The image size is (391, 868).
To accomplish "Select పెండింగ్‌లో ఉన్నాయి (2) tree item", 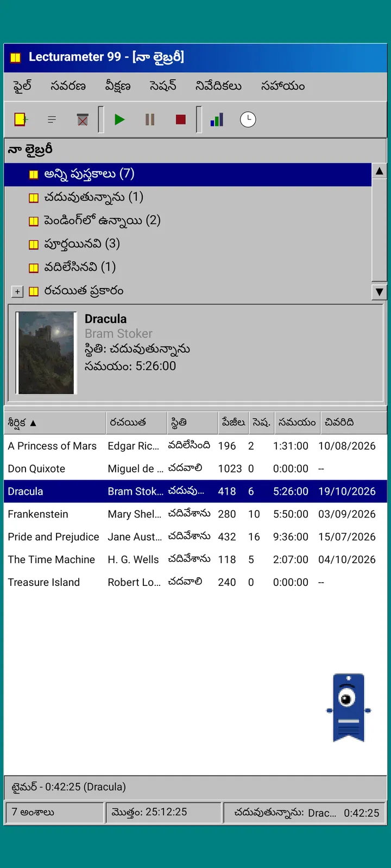I will click(x=188, y=221).
